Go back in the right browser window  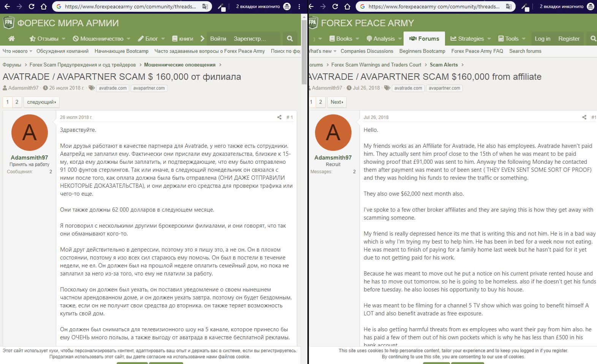pyautogui.click(x=311, y=6)
